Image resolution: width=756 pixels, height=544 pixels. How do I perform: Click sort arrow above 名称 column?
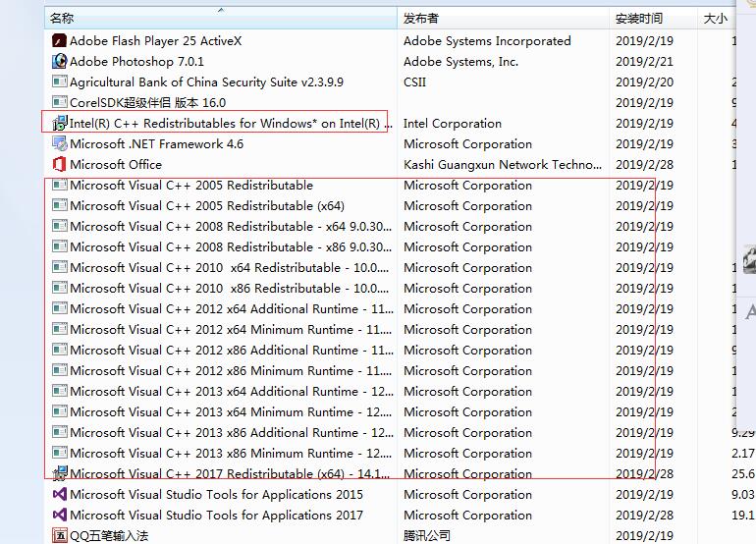coord(221,10)
